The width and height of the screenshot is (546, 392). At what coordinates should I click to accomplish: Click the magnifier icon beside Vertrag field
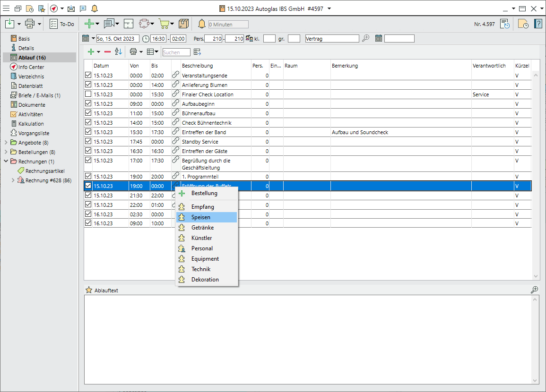click(365, 39)
